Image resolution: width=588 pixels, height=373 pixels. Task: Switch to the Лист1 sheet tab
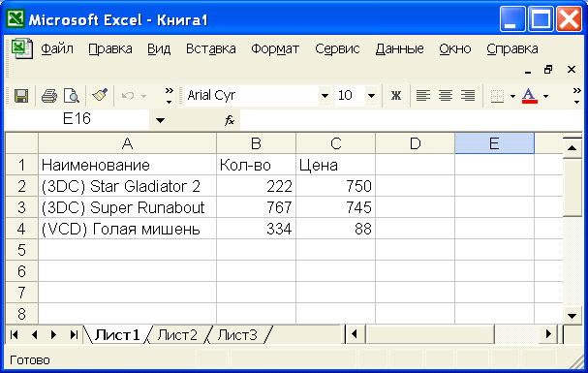coord(117,335)
